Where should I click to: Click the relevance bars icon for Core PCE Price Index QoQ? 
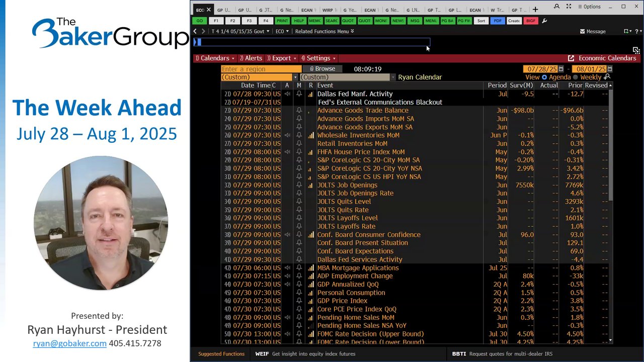click(x=310, y=309)
